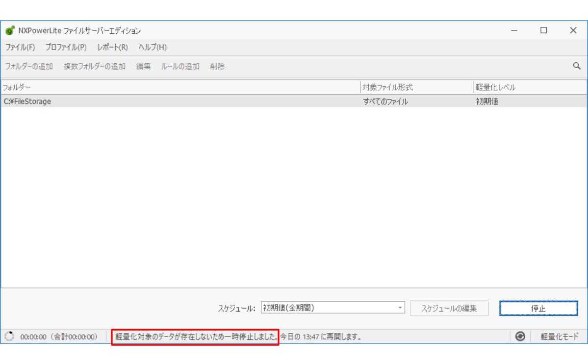Click ルールの追加 in the toolbar
588x364 pixels.
tap(180, 66)
